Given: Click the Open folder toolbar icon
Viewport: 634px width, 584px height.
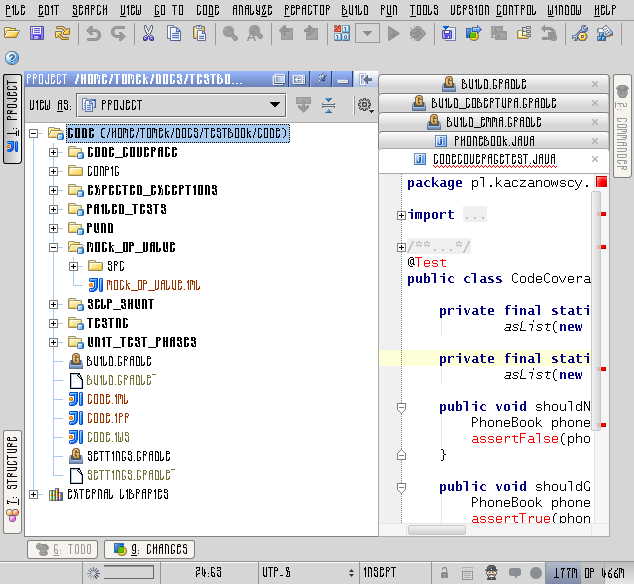Looking at the screenshot, I should tap(12, 33).
